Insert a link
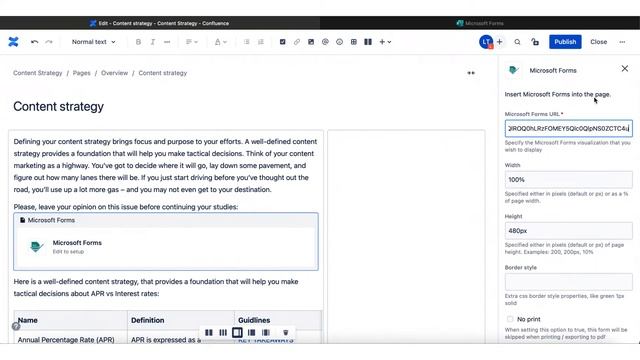Screen dimensions: 640x360 [x=297, y=42]
